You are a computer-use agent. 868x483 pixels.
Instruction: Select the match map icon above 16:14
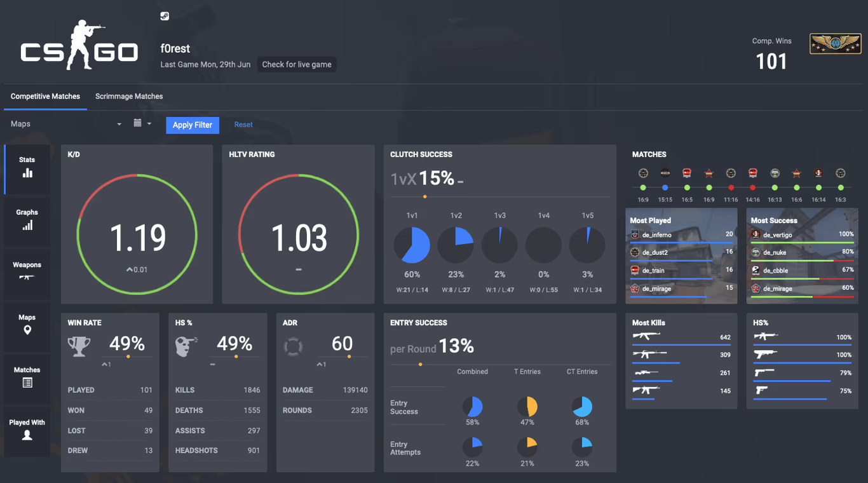(818, 173)
